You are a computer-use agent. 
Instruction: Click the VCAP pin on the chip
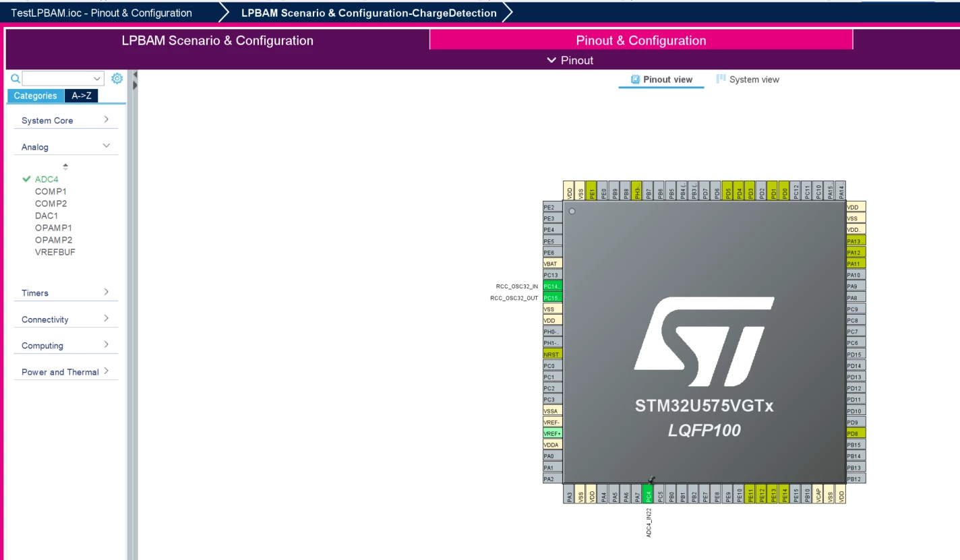[x=818, y=494]
